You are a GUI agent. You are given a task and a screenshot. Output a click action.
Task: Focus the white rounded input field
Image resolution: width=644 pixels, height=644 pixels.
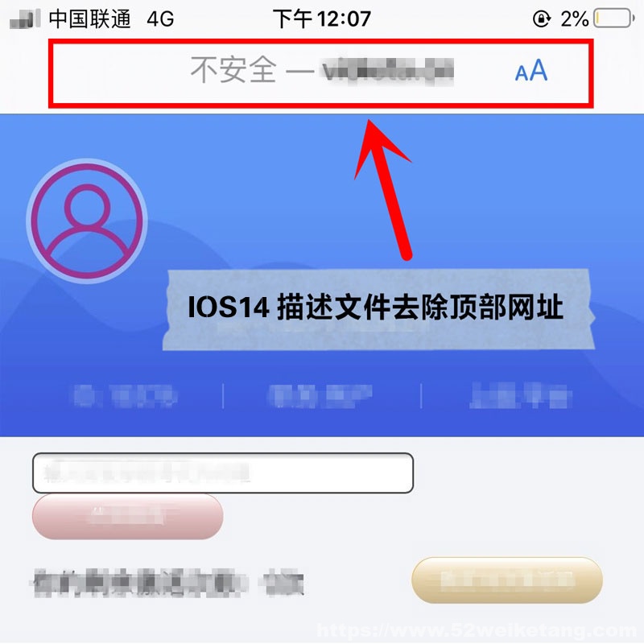223,473
